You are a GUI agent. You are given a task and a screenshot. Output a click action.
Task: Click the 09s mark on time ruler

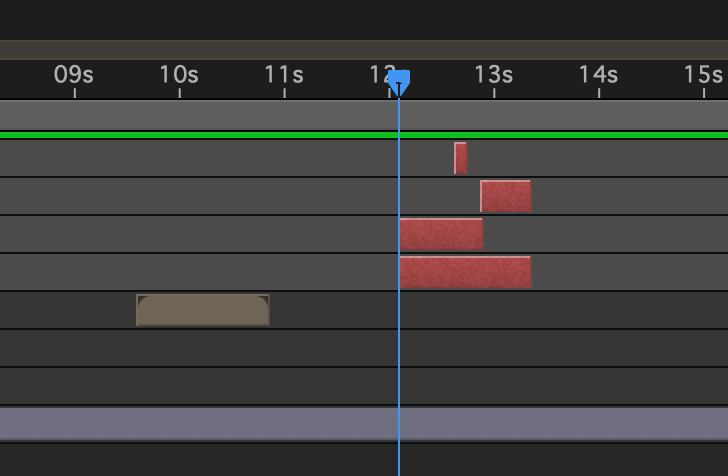pos(75,76)
